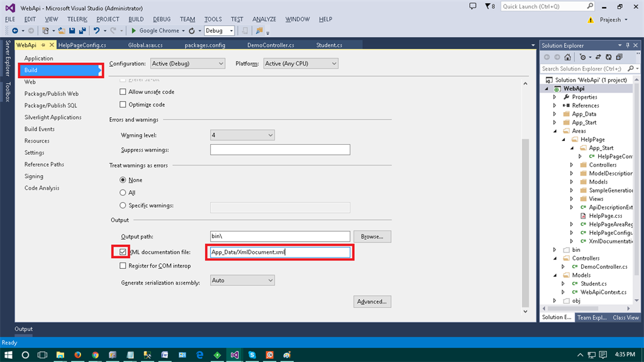Pin the Solution Explorer panel
This screenshot has height=362, width=644.
(x=628, y=45)
